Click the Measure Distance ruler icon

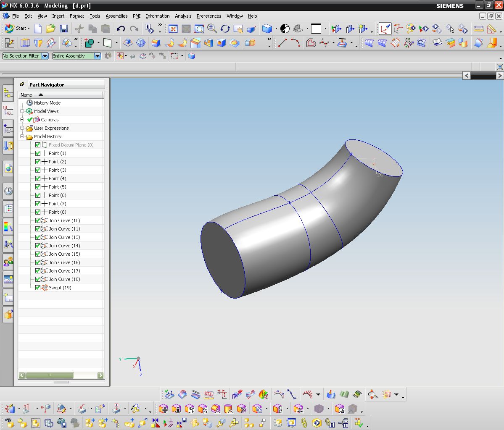478,29
